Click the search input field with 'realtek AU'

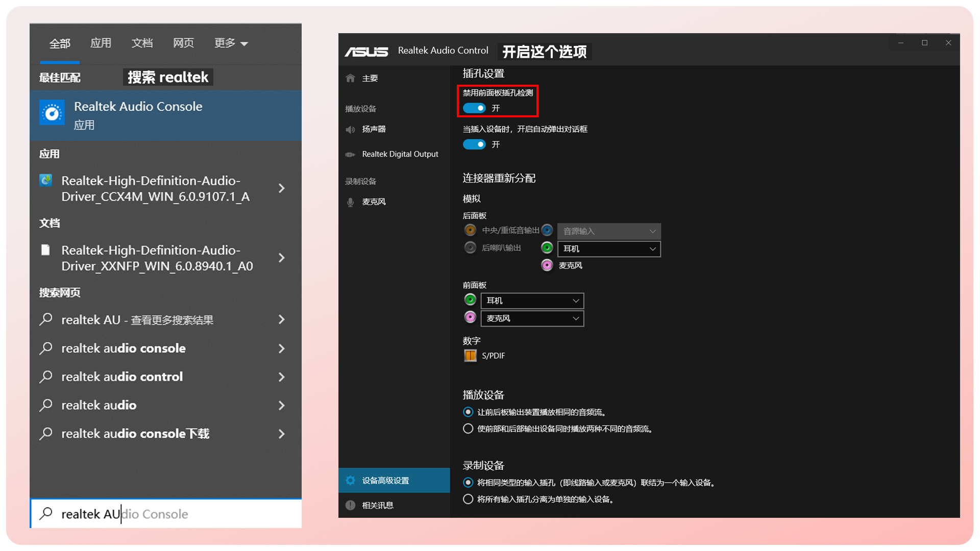click(x=166, y=513)
